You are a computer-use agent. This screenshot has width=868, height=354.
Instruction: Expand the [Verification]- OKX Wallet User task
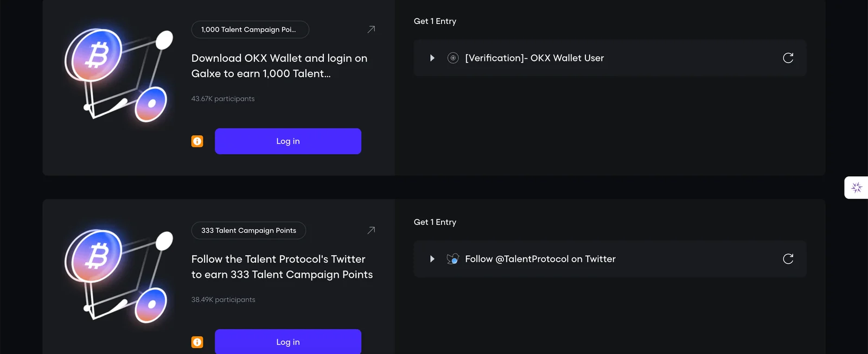tap(432, 58)
